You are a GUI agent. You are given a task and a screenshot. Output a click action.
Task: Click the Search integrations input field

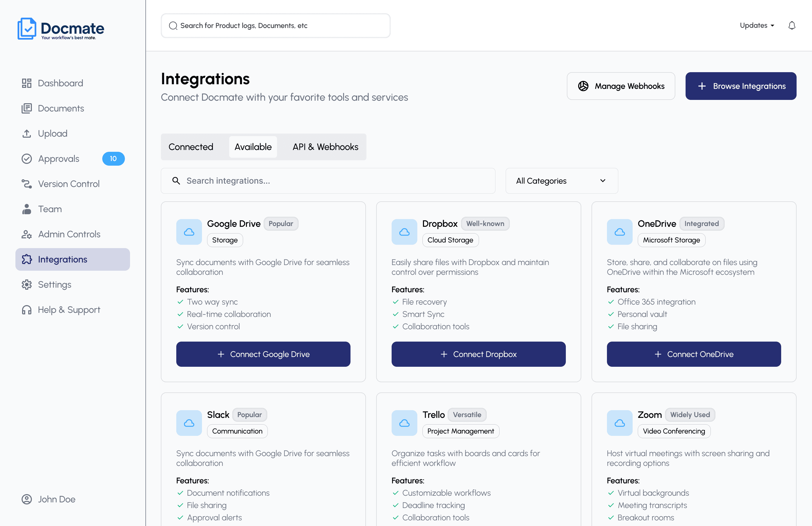point(328,181)
